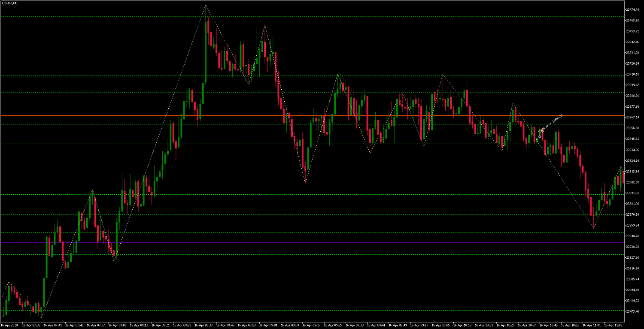Click the 16 Apr 10:05 time label

440,325
